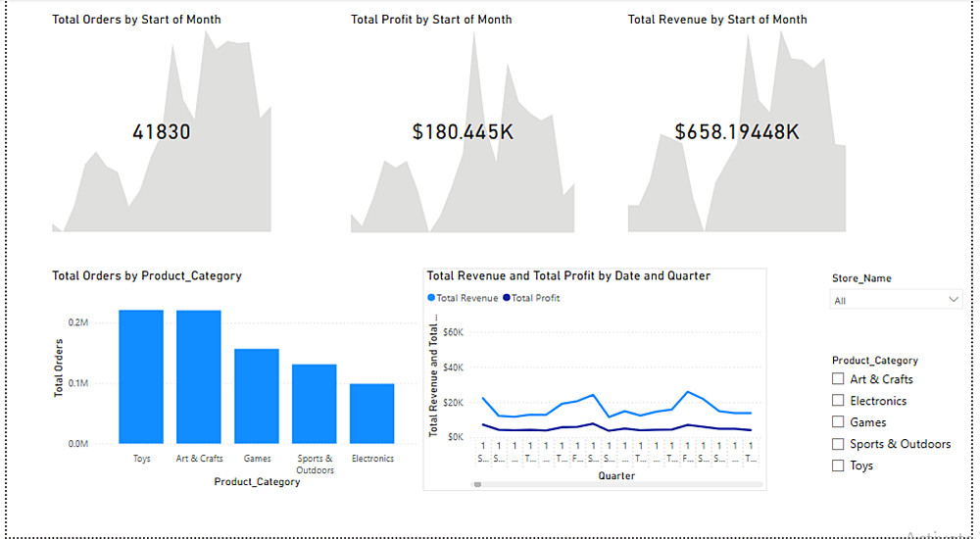Click the 'Total Orders by Product_Category' chart title
The width and height of the screenshot is (980, 539).
click(x=147, y=276)
